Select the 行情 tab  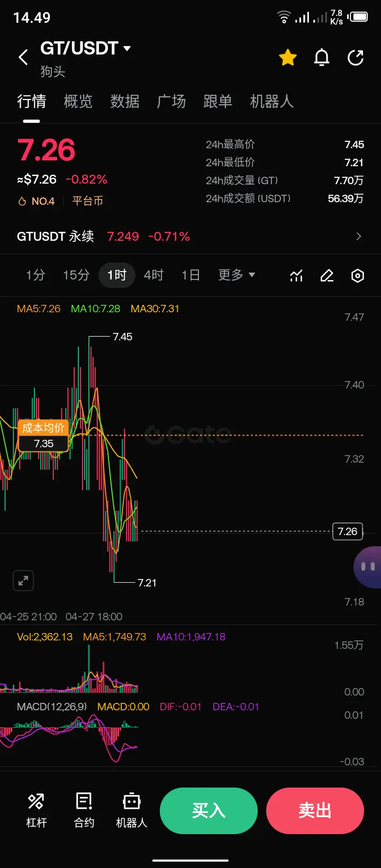pos(31,101)
